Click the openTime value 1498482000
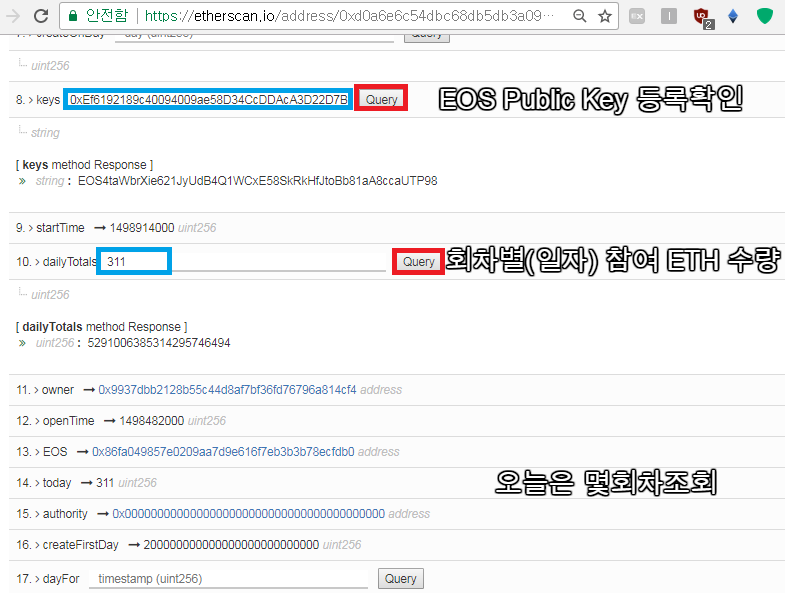 [152, 421]
